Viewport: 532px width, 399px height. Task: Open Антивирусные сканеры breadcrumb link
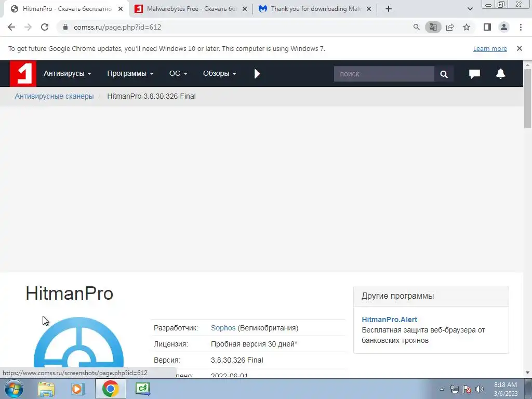[54, 96]
